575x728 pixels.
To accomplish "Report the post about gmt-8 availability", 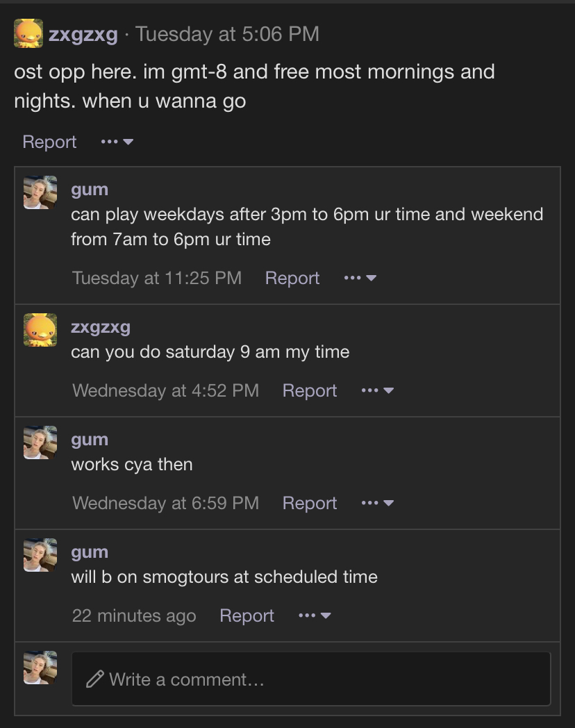I will tap(50, 142).
